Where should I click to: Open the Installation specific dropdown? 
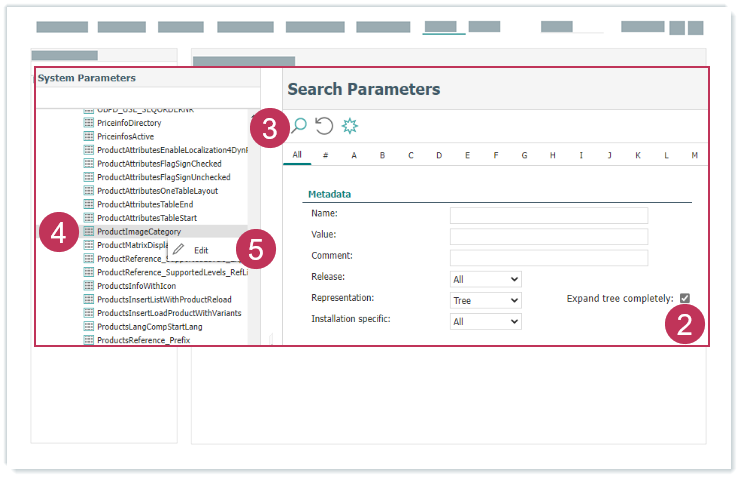[485, 322]
